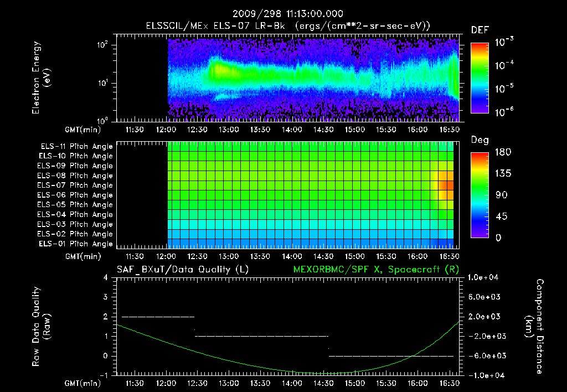Image resolution: width=567 pixels, height=392 pixels.
Task: Click the plot timestamp 2009/298 11:13:00.000
Action: click(x=287, y=14)
